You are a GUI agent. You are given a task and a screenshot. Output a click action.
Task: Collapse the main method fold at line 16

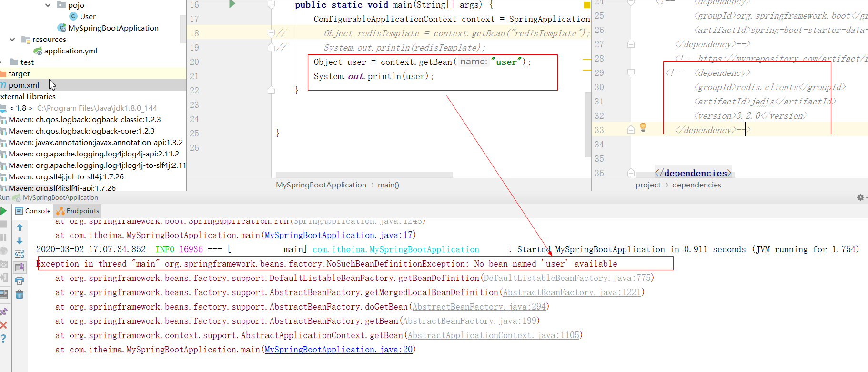271,5
